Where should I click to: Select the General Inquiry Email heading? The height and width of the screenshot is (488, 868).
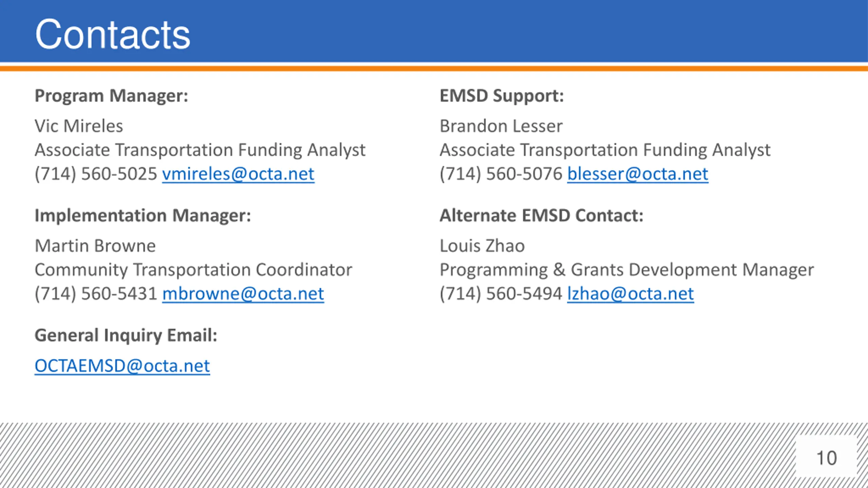[126, 335]
